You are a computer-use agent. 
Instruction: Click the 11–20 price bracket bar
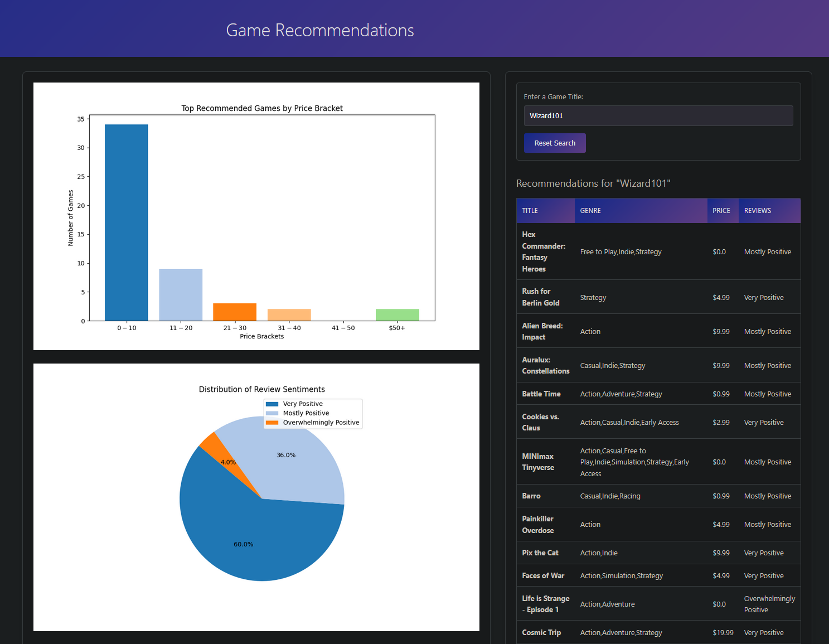tap(181, 295)
